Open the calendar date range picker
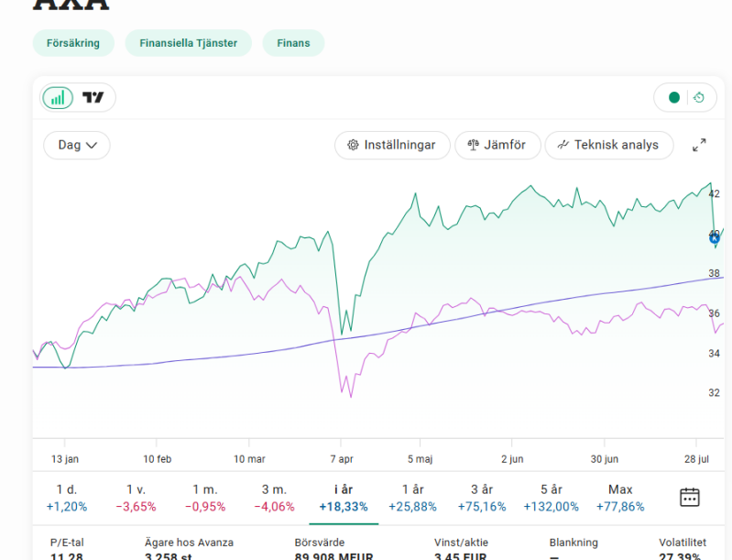This screenshot has height=560, width=732. click(689, 497)
